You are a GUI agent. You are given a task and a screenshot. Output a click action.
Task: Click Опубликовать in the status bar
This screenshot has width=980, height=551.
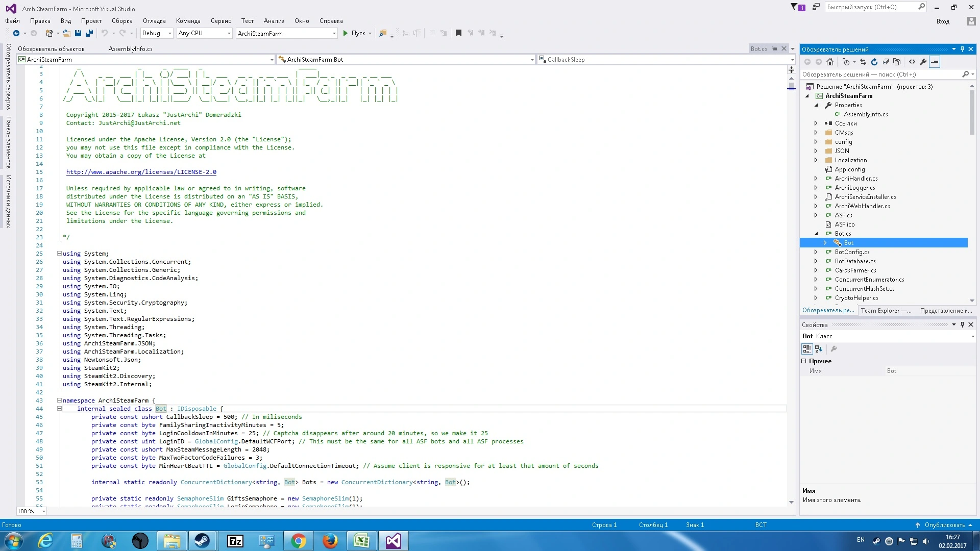[944, 525]
